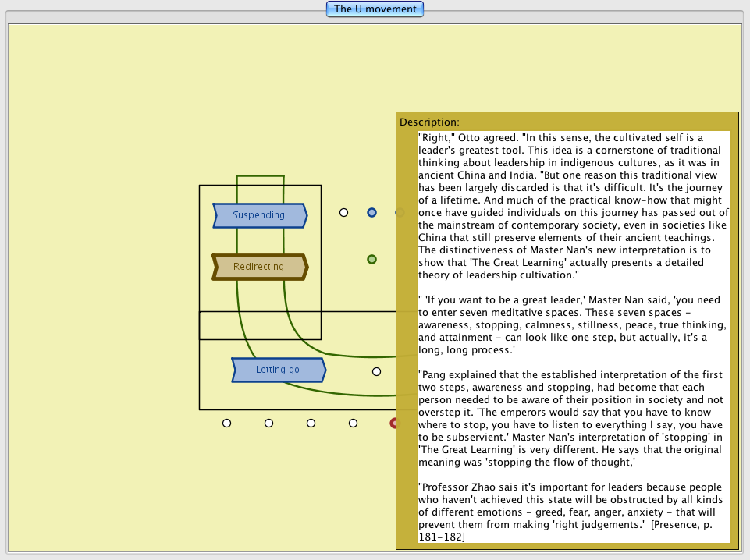
Task: Click first white circle in bottom row
Action: (226, 423)
